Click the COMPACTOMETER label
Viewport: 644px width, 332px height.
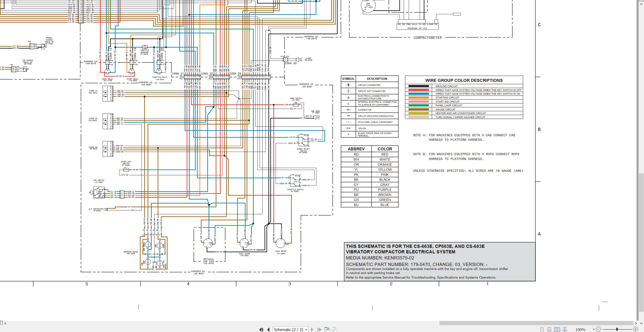[428, 38]
